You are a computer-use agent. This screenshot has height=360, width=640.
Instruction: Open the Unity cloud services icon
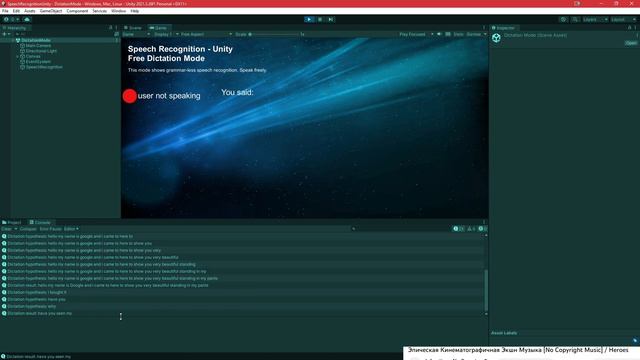coord(27,19)
